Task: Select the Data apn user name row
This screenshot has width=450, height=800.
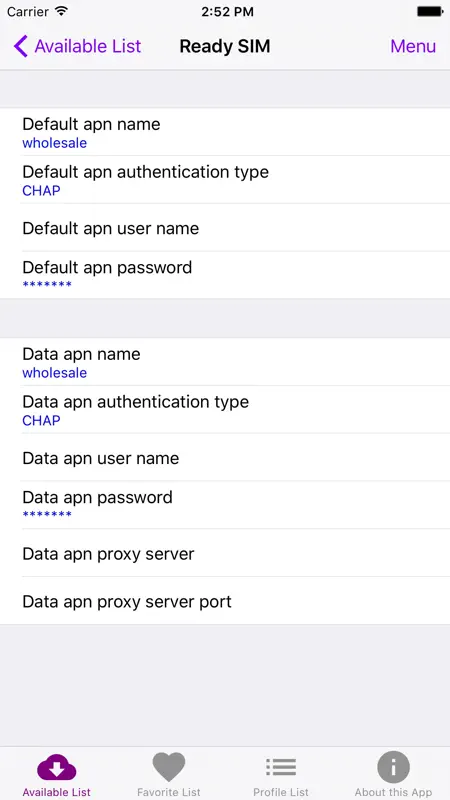Action: [225, 457]
